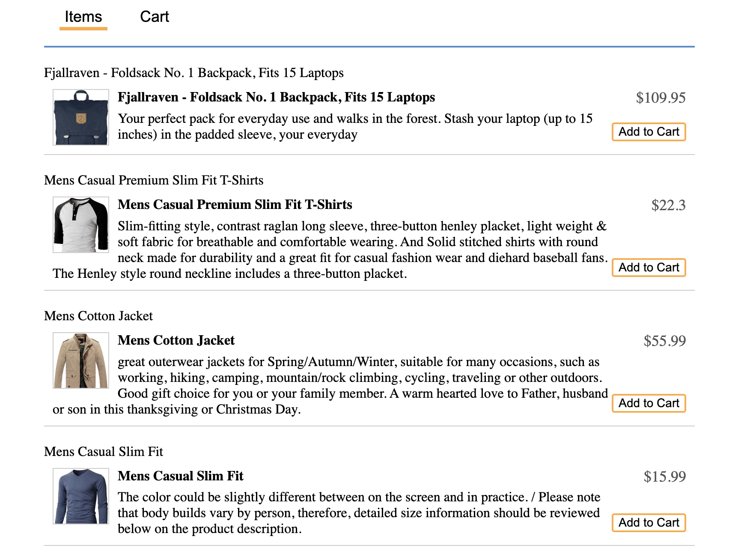
Task: Click the bold Mens Cotton Jacket title
Action: (176, 341)
